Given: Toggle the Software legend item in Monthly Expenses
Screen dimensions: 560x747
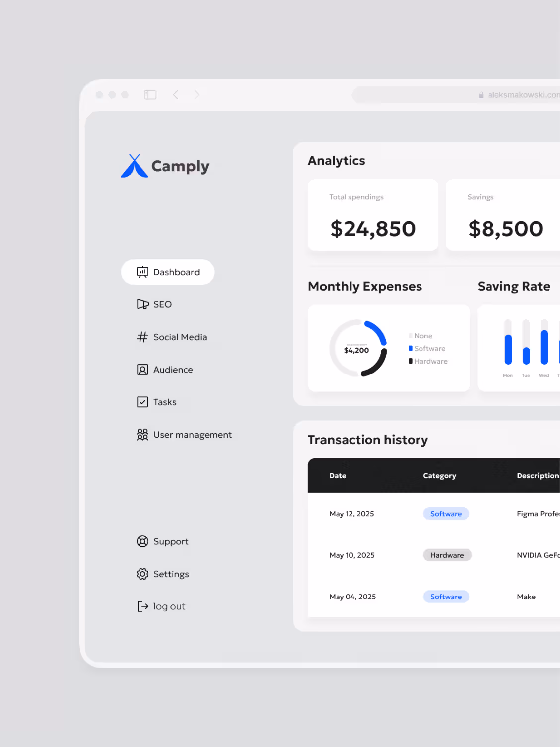Looking at the screenshot, I should (x=428, y=348).
